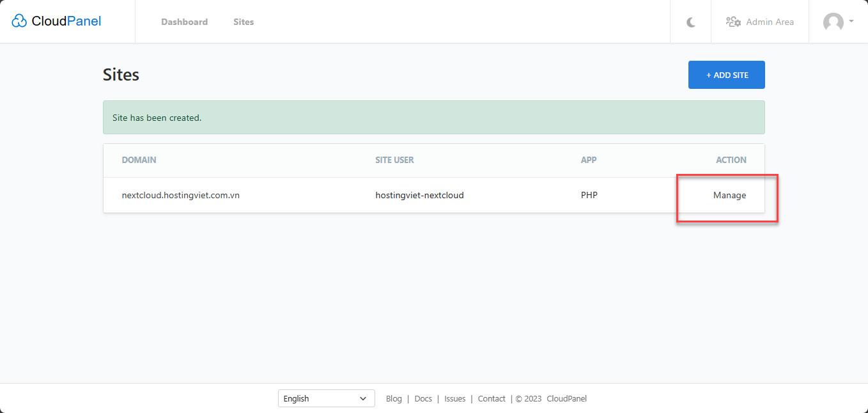868x413 pixels.
Task: Switch to the Dashboard tab
Action: [x=184, y=21]
